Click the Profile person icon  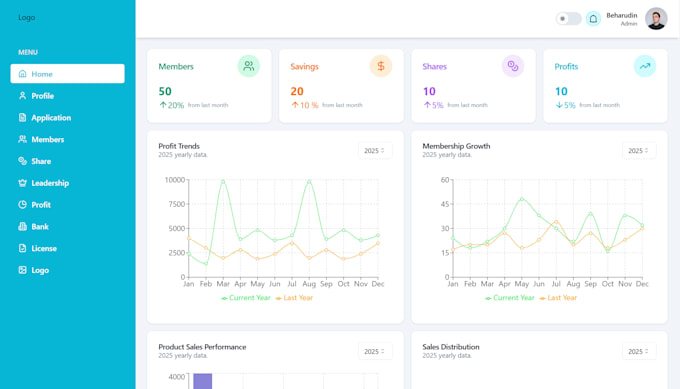(x=23, y=95)
